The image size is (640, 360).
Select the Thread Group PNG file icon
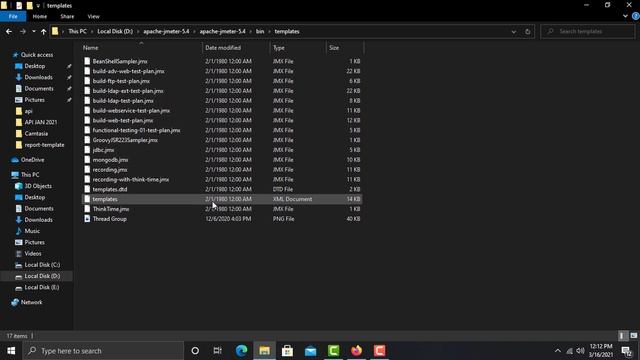tap(87, 219)
